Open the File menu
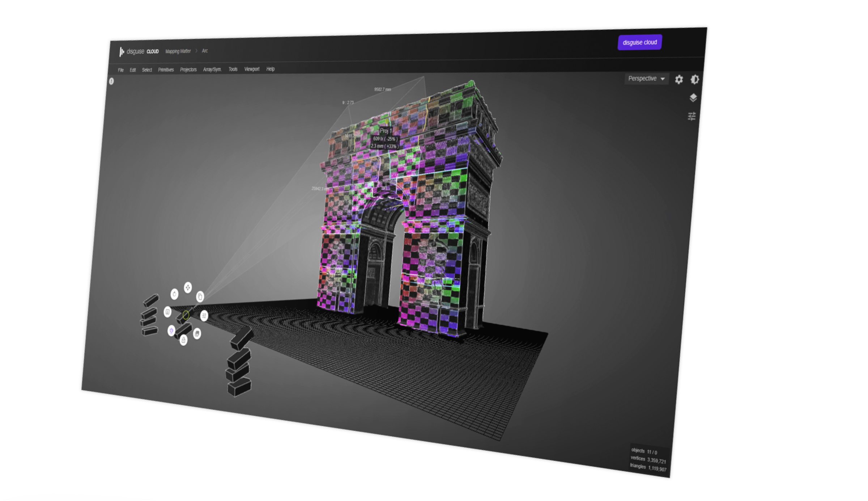The width and height of the screenshot is (868, 501). [x=121, y=70]
